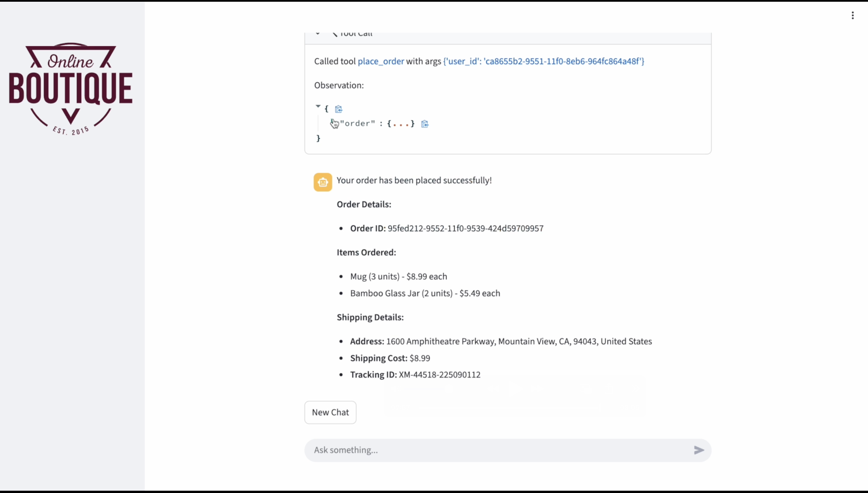Copy the "order" value to clipboard

425,124
